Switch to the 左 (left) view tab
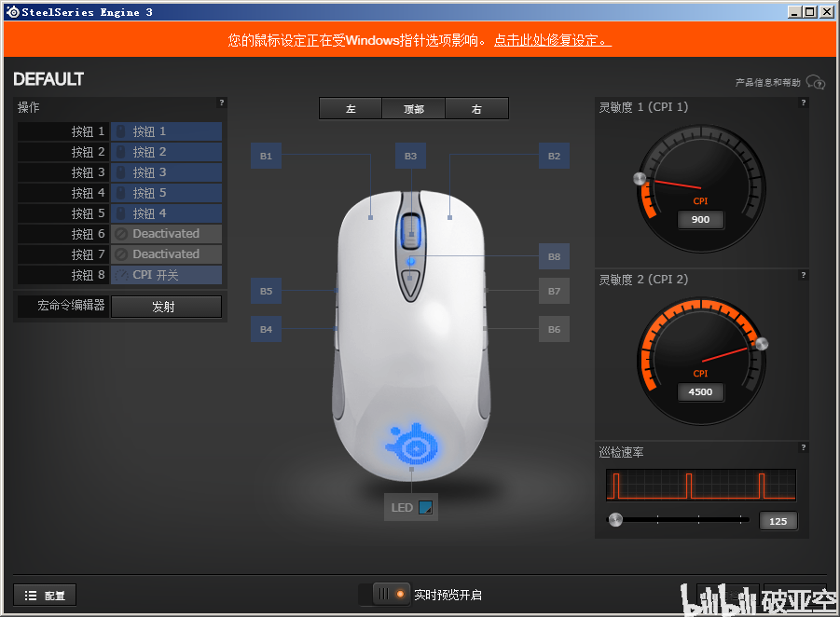 (351, 109)
